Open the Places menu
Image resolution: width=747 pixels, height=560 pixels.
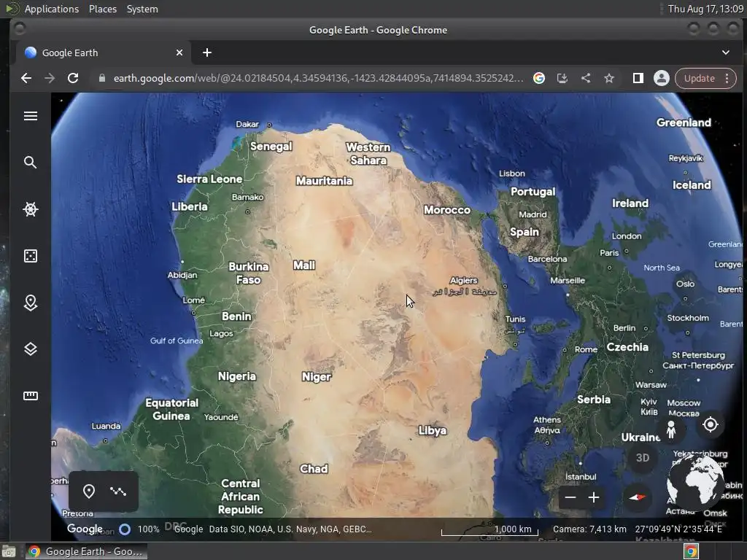[x=102, y=9]
